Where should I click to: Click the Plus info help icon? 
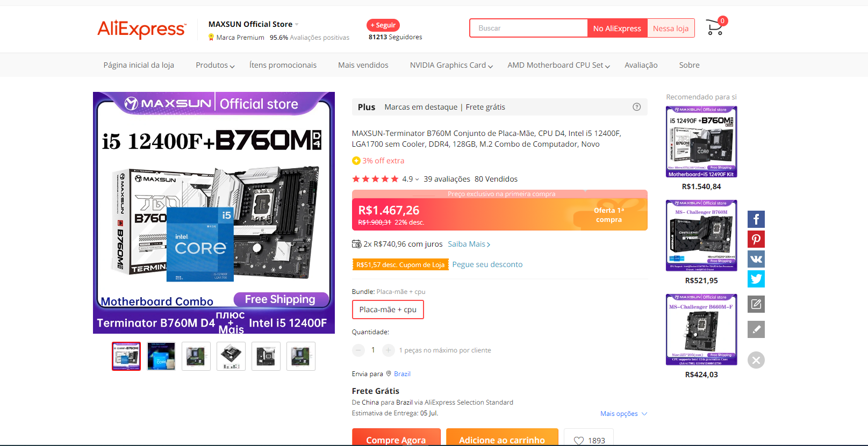637,107
